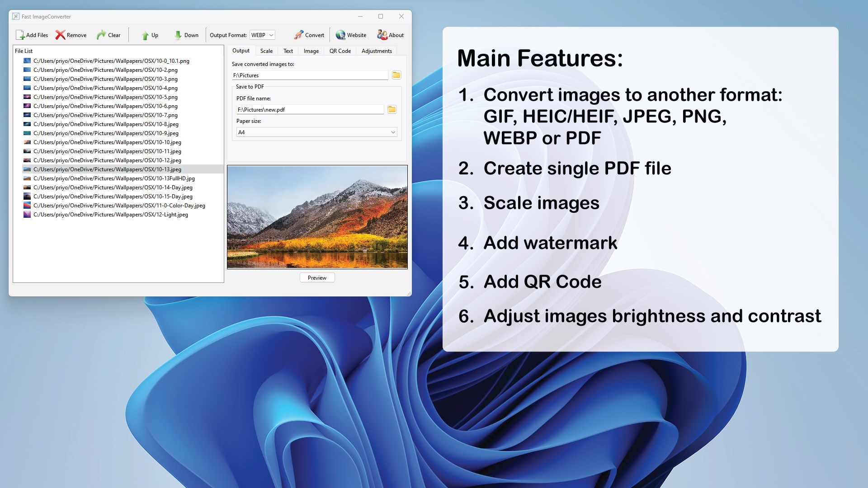
Task: Close the Fast ImageConverter window
Action: (401, 16)
